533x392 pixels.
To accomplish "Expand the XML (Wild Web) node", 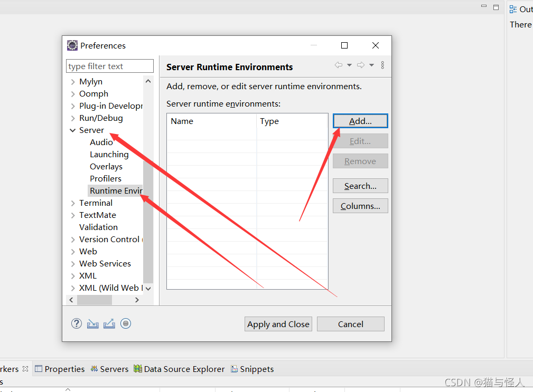I will (x=73, y=288).
